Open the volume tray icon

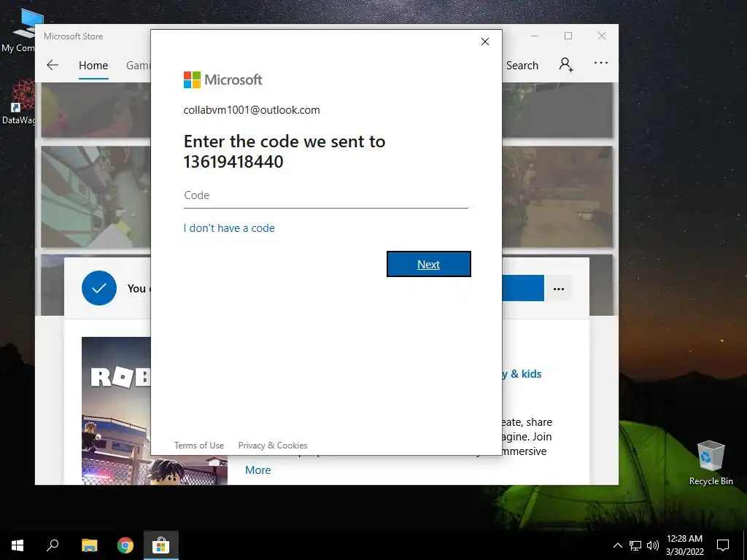tap(653, 545)
